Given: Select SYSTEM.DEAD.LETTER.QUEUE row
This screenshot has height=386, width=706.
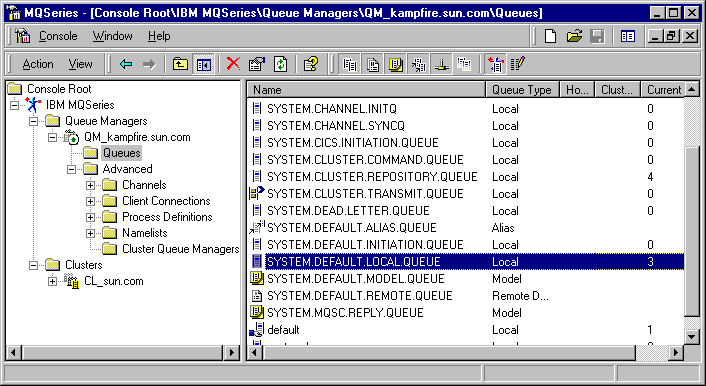Looking at the screenshot, I should click(x=466, y=211).
